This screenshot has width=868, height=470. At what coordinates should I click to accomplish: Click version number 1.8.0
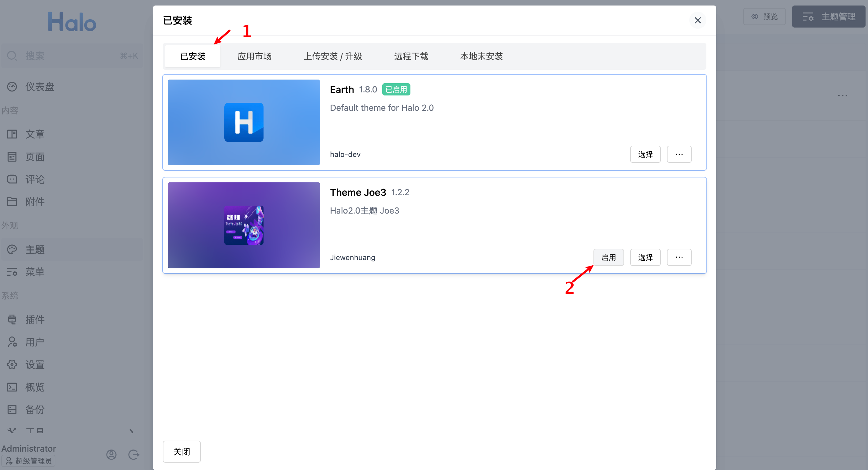click(368, 89)
